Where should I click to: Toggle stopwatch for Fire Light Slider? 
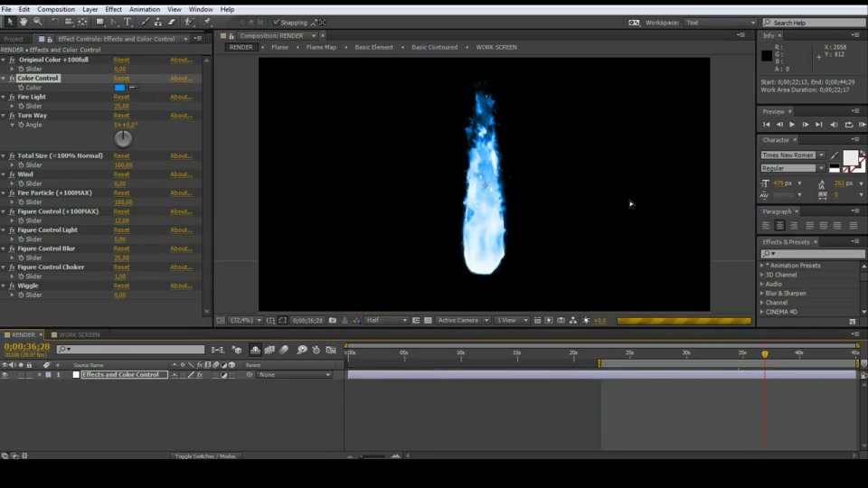[x=21, y=107]
